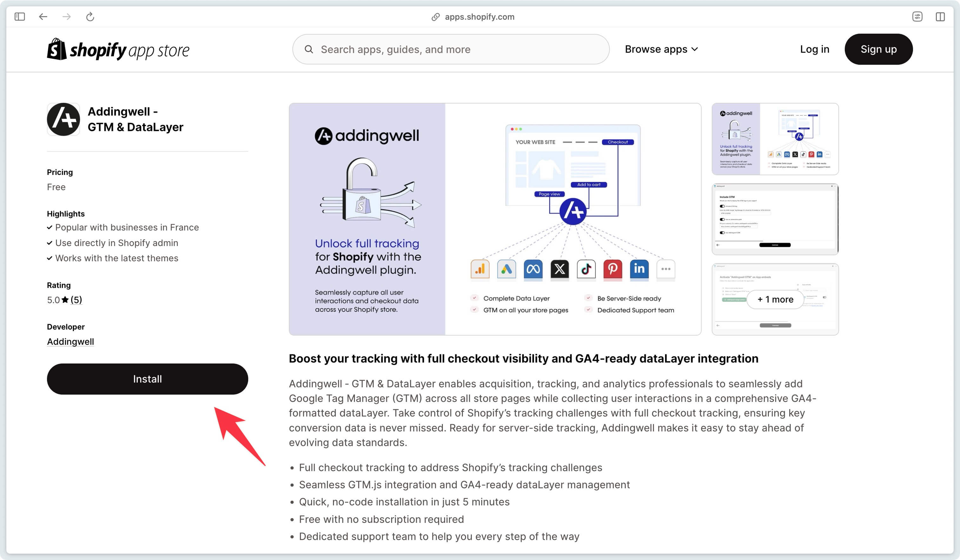Click the Highlights heading
Image resolution: width=960 pixels, height=560 pixels.
coord(65,214)
